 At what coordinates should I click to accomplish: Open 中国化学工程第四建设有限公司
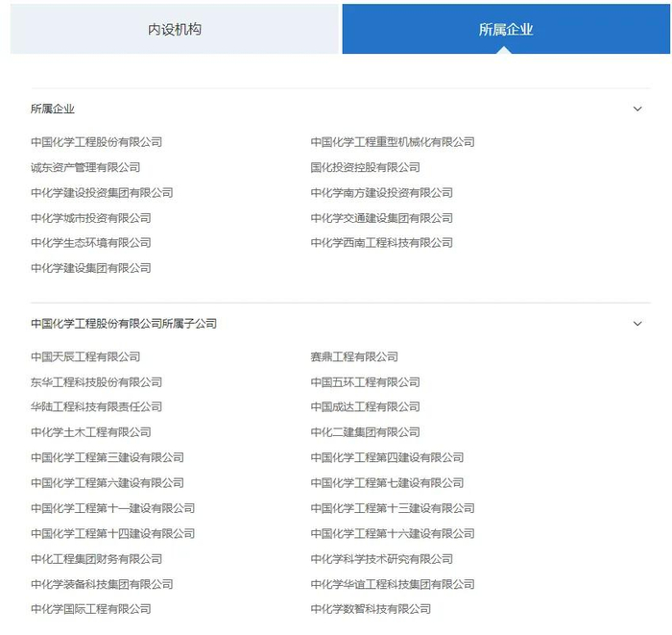pyautogui.click(x=388, y=457)
